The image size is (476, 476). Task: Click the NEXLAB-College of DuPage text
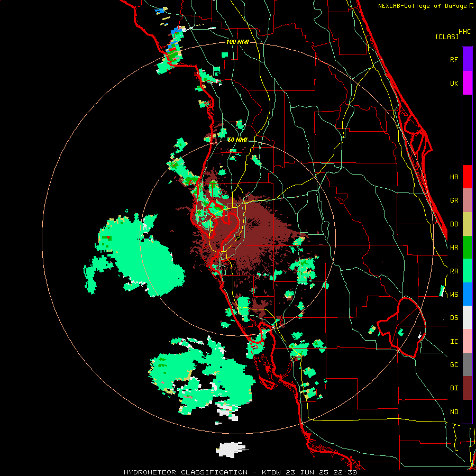pos(422,6)
